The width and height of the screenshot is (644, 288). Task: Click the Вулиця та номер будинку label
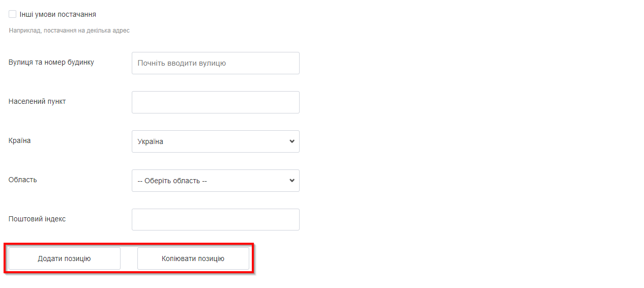coord(51,62)
